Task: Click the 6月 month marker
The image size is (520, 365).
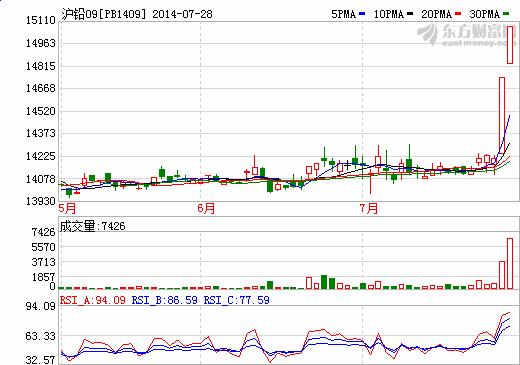Action: tap(206, 208)
